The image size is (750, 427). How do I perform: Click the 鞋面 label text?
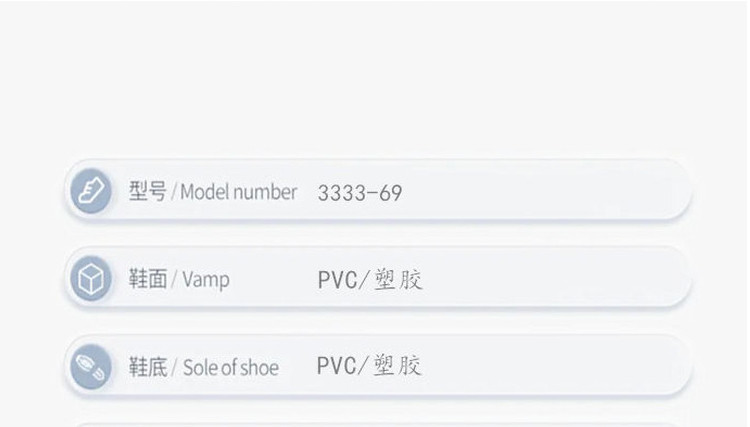coord(147,279)
